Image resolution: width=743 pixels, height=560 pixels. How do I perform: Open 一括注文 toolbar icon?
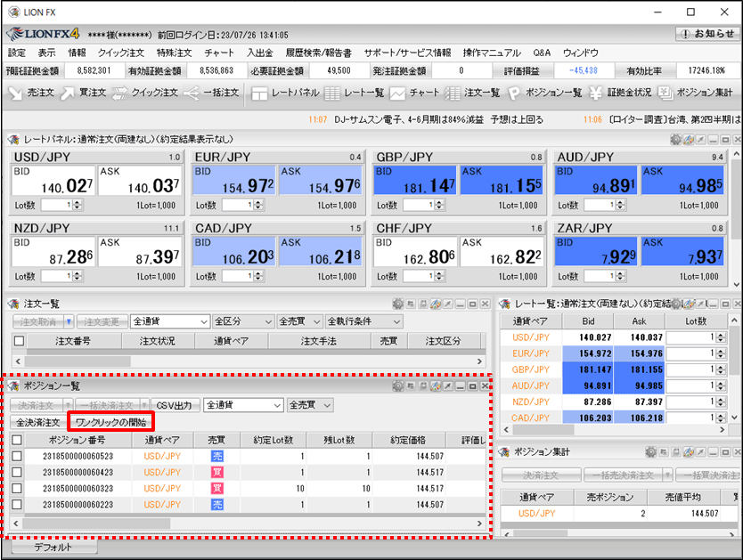[x=210, y=93]
